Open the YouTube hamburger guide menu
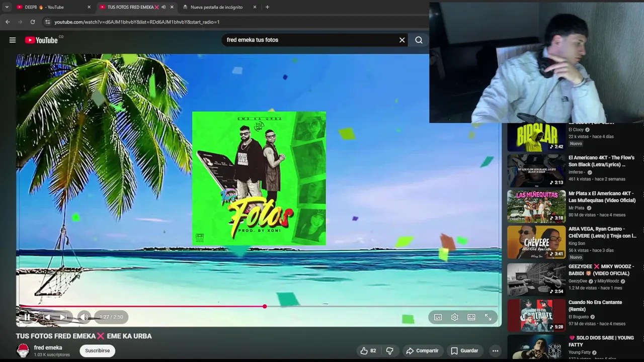Viewport: 644px width, 362px height. pos(13,40)
